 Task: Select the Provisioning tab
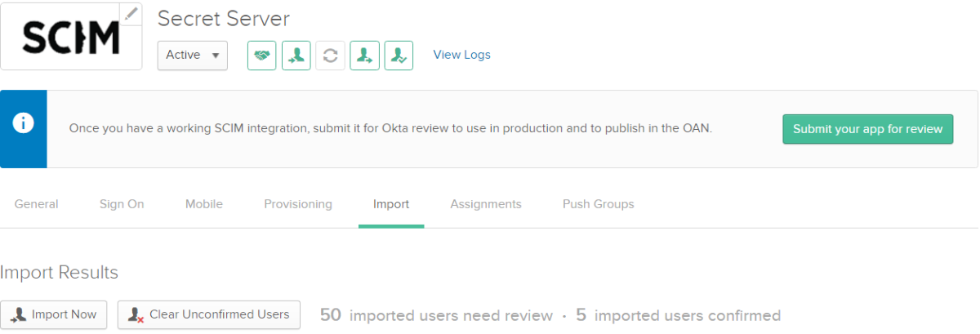point(298,204)
